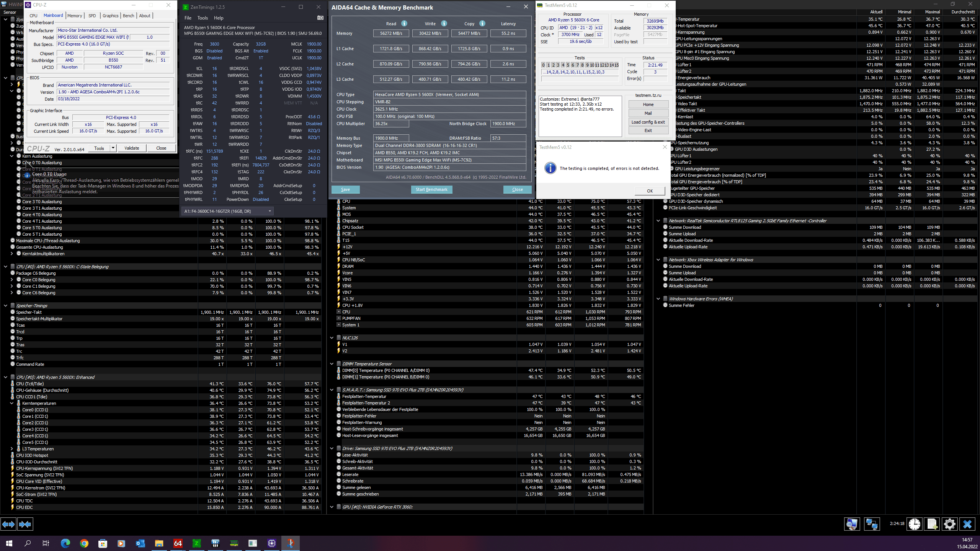Switch to CPU-Z About tab
The image size is (980, 551).
[x=145, y=16]
